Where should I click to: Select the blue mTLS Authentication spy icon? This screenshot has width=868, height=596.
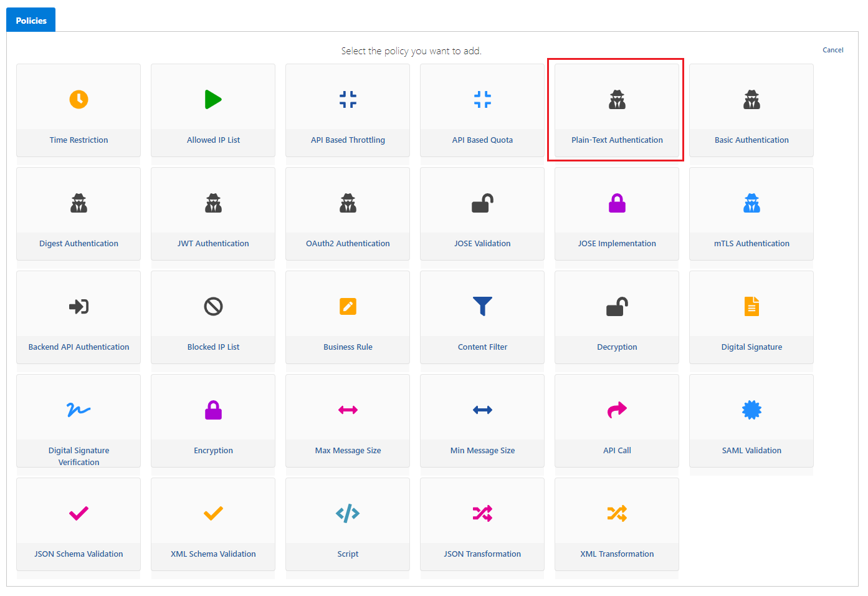[x=751, y=203]
